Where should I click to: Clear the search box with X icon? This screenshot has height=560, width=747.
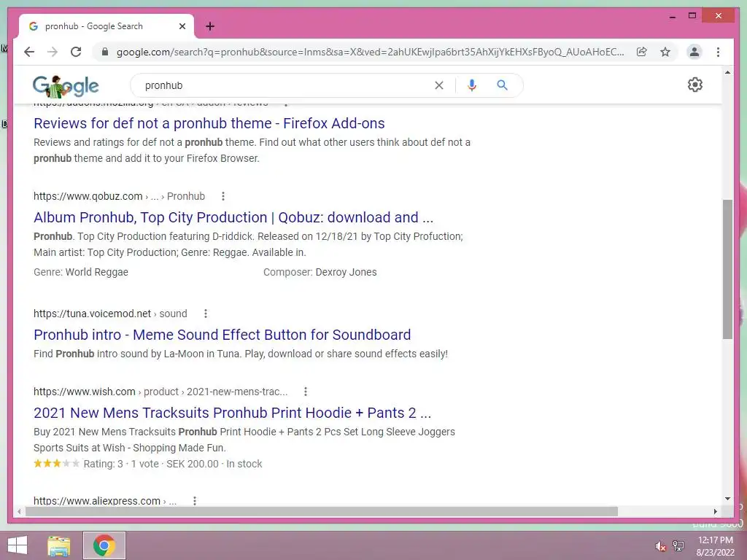[438, 85]
